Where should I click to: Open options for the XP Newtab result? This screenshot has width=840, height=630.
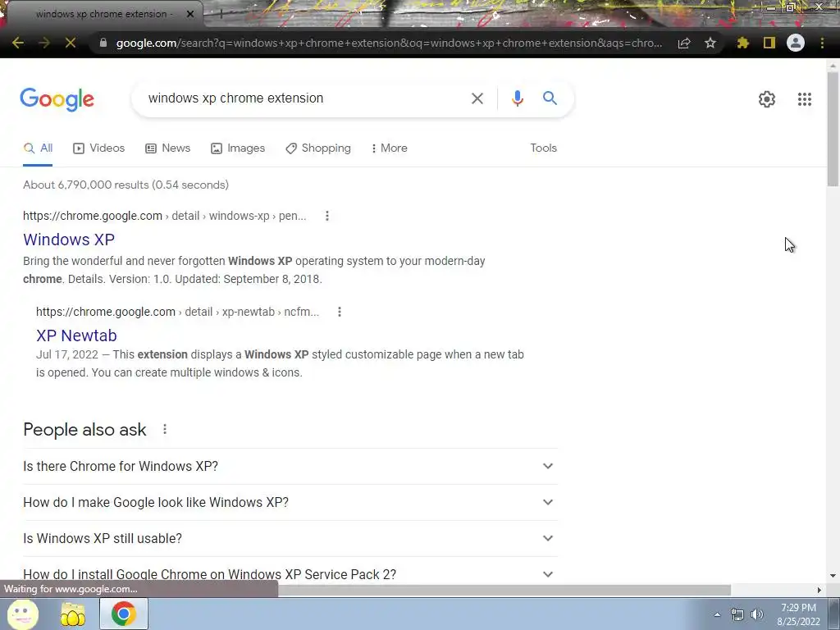tap(339, 312)
